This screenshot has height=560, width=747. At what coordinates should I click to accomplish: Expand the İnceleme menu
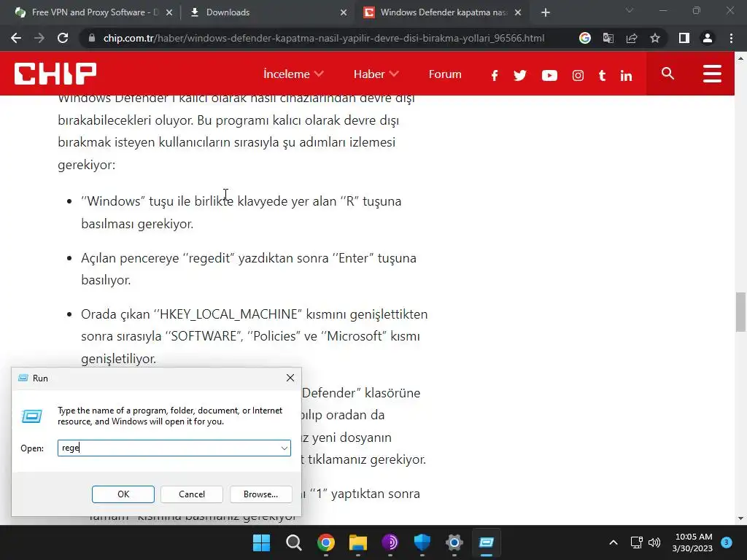293,74
